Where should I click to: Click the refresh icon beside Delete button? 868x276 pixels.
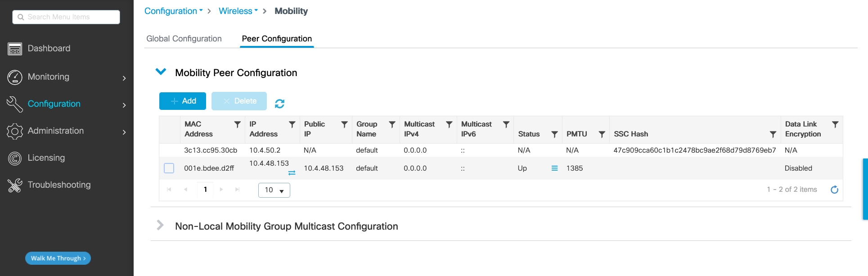pyautogui.click(x=279, y=104)
